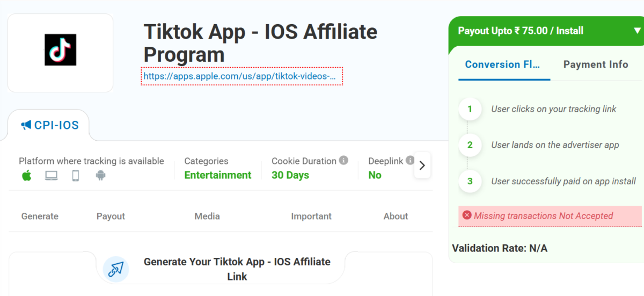Screen dimensions: 644x296
Task: Click the TikTok app logo thumbnail
Action: [60, 50]
